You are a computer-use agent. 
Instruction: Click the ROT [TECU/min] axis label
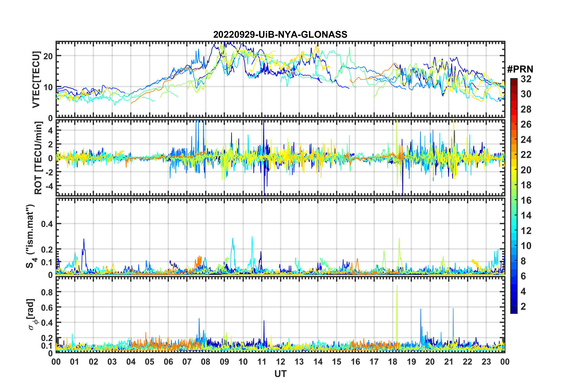(38, 158)
